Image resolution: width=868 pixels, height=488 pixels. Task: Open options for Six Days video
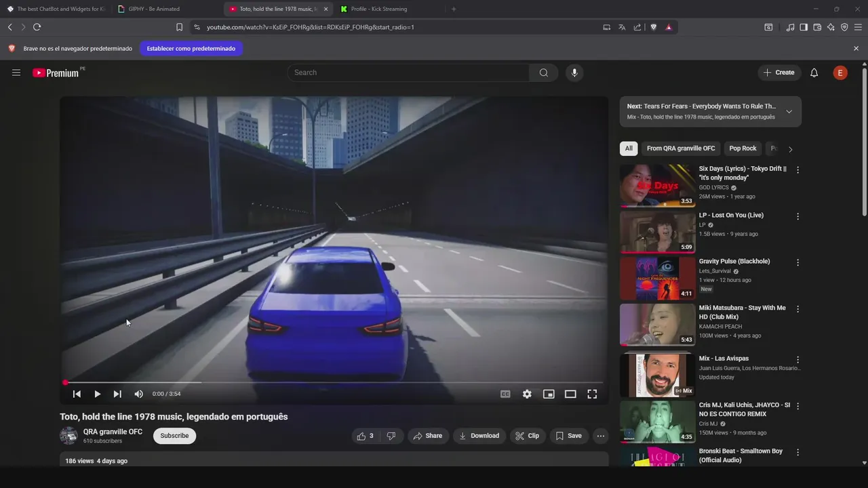coord(797,170)
